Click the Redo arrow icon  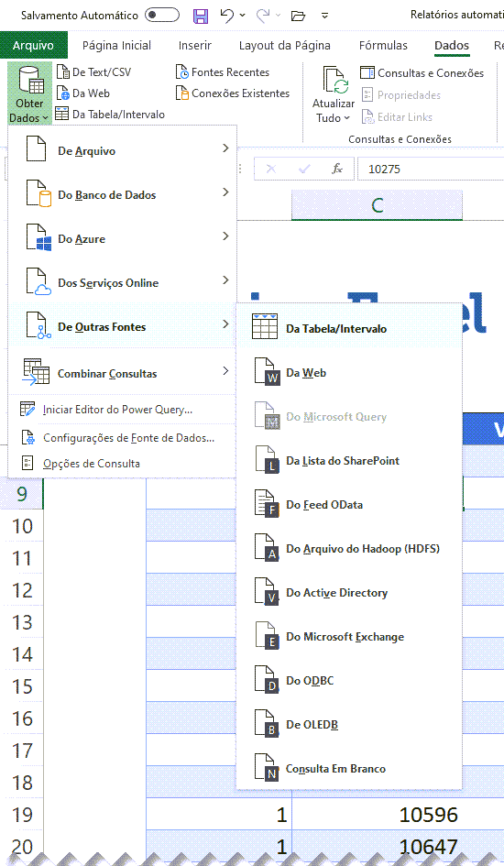(x=263, y=15)
